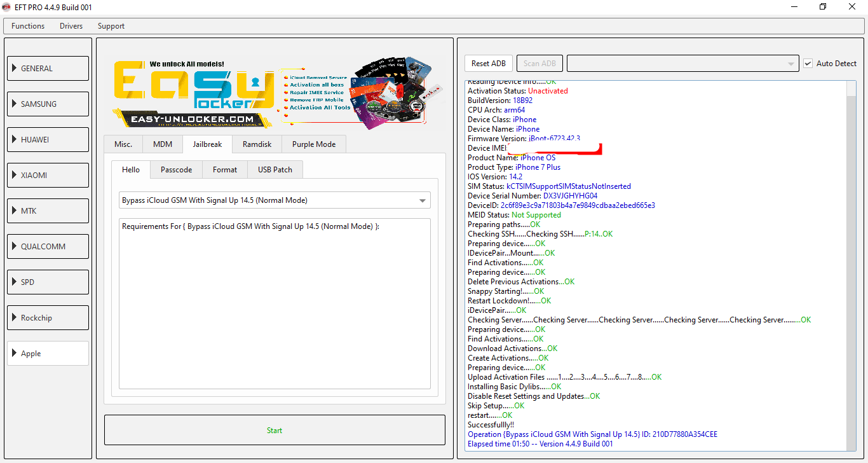Viewport: 868px width, 463px height.
Task: Click the EFT PRO app icon in title bar
Action: 6,7
